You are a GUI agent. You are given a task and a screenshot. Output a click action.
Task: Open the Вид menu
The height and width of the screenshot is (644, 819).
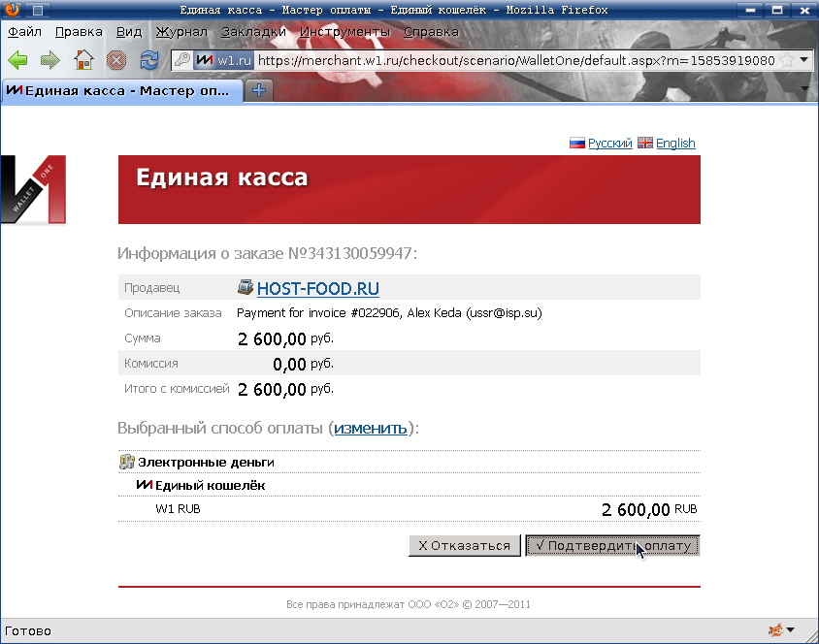(x=129, y=32)
